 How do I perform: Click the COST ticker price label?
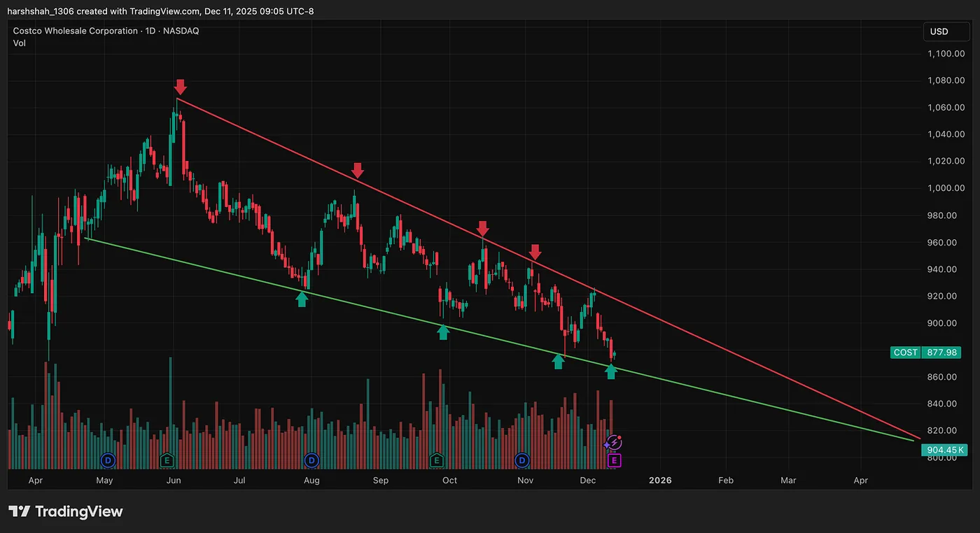point(905,353)
